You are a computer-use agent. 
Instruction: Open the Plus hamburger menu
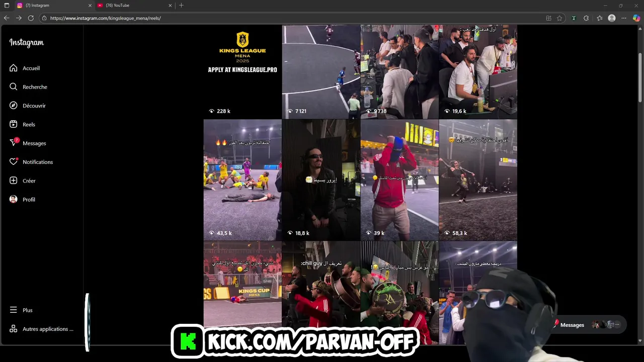click(x=22, y=310)
